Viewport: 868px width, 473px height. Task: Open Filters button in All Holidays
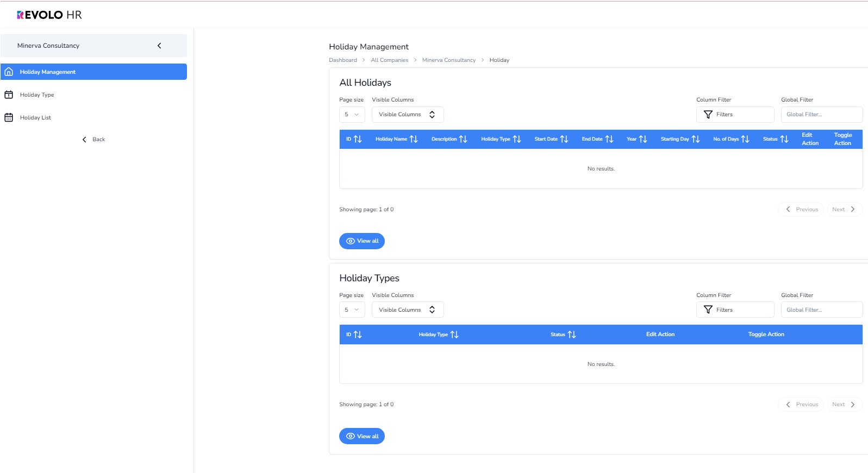point(735,115)
